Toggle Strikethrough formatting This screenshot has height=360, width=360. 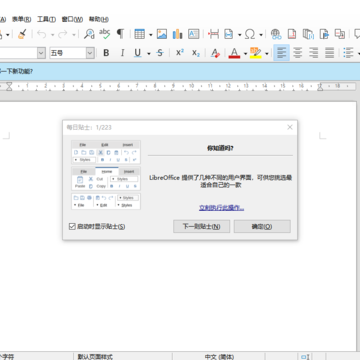pyautogui.click(x=160, y=53)
